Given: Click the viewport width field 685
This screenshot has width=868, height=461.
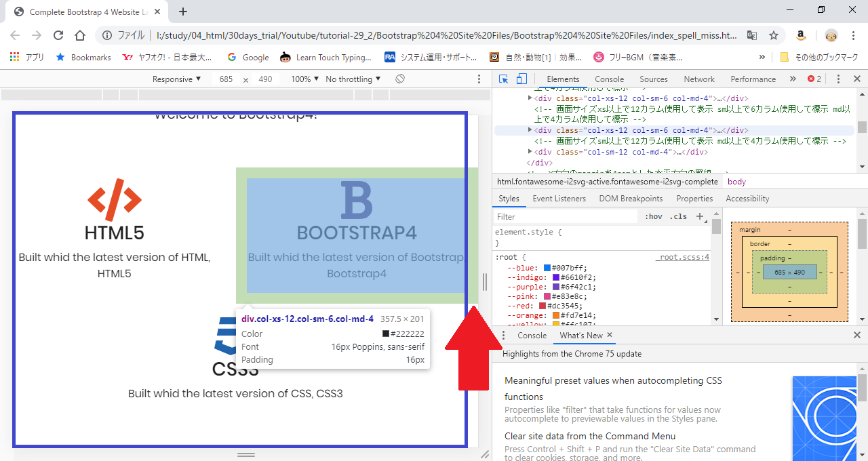Looking at the screenshot, I should (226, 79).
